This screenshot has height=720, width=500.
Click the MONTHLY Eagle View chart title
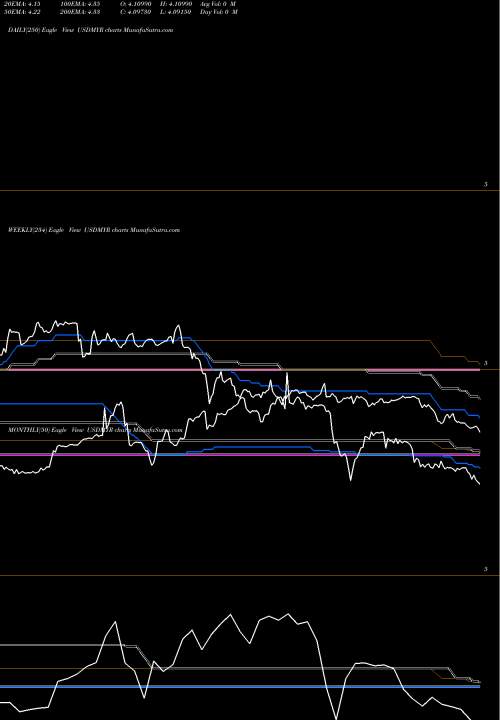coord(95,430)
